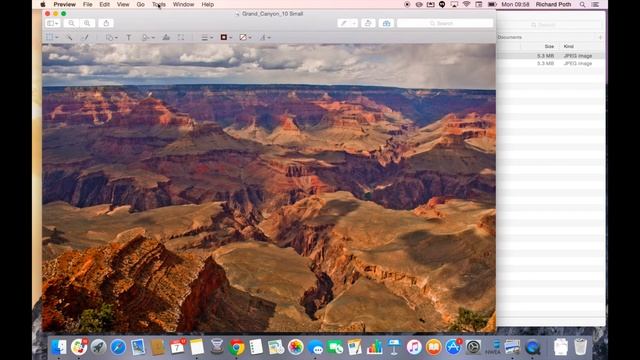Click the Rotate button in Preview toolbar
The height and width of the screenshot is (360, 640).
(368, 23)
